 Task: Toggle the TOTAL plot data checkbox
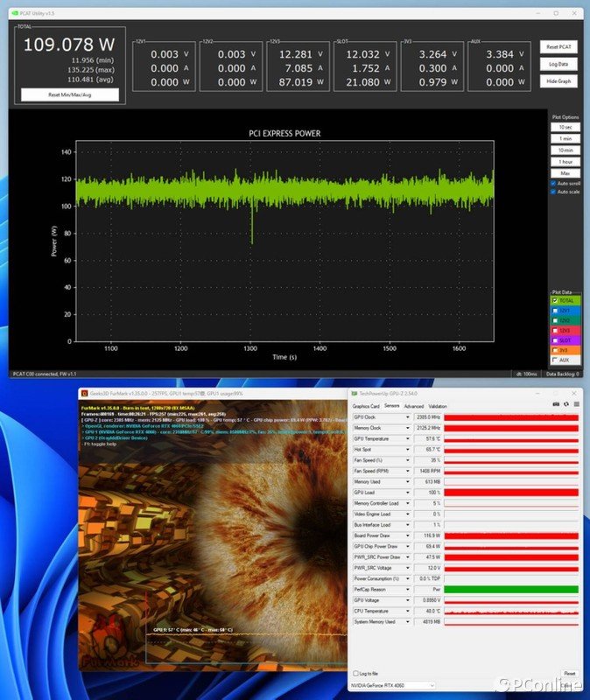(x=553, y=300)
